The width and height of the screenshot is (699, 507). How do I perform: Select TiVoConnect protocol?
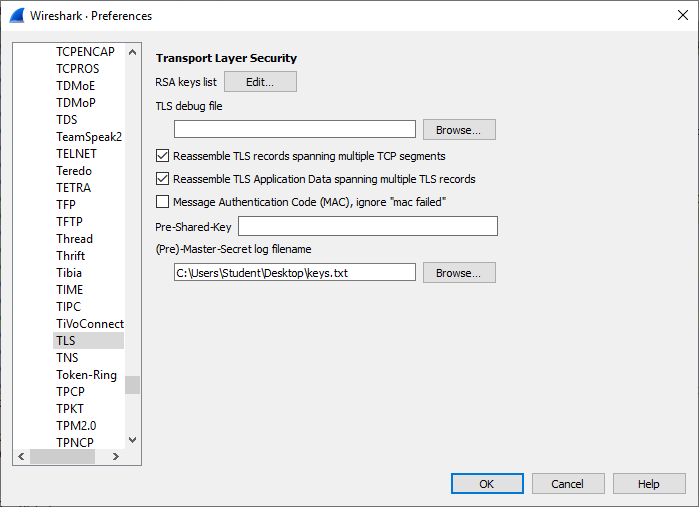[x=90, y=324]
